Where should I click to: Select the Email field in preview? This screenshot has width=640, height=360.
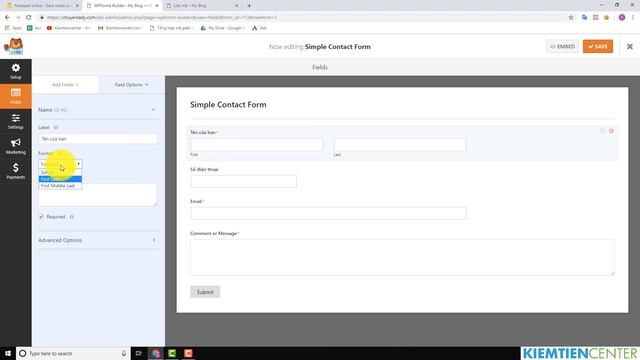328,213
